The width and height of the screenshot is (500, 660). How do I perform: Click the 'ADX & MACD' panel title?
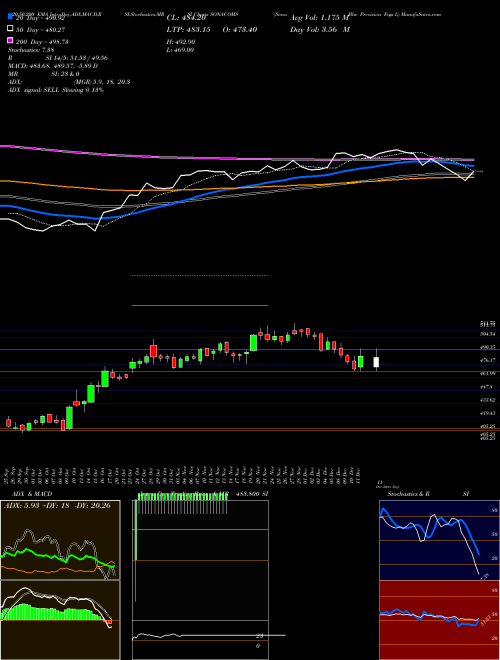[32, 494]
